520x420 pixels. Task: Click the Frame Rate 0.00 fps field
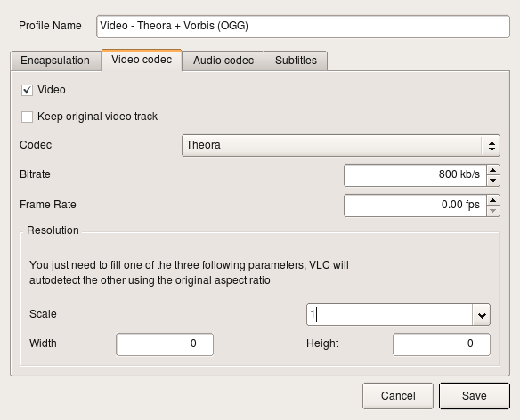(416, 206)
